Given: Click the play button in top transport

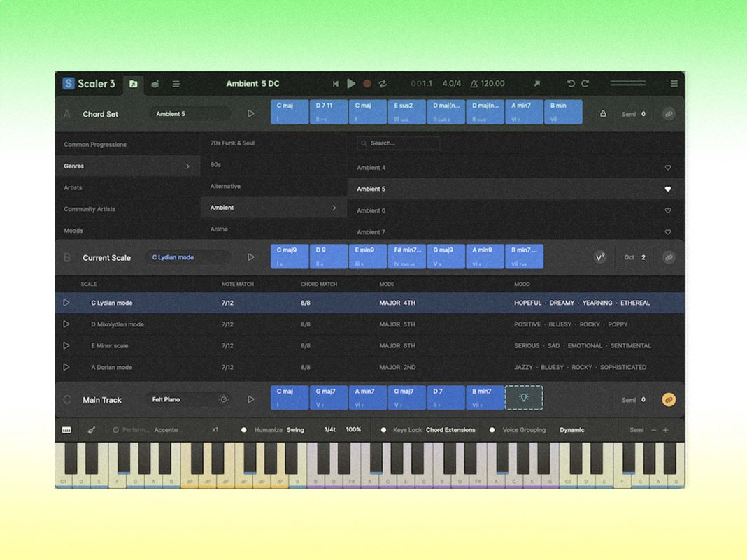Looking at the screenshot, I should coord(351,84).
